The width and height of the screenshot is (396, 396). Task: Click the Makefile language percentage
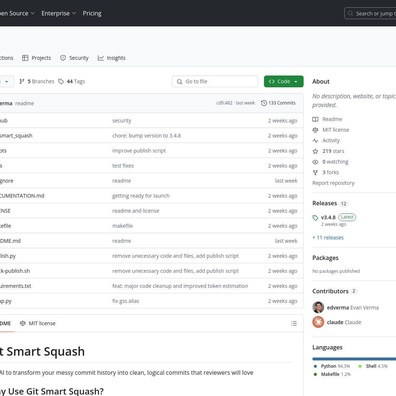tap(346, 374)
